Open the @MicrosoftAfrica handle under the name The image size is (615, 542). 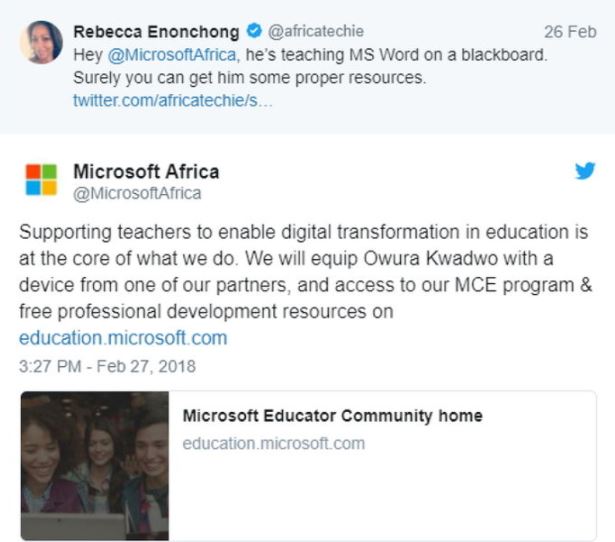(137, 193)
